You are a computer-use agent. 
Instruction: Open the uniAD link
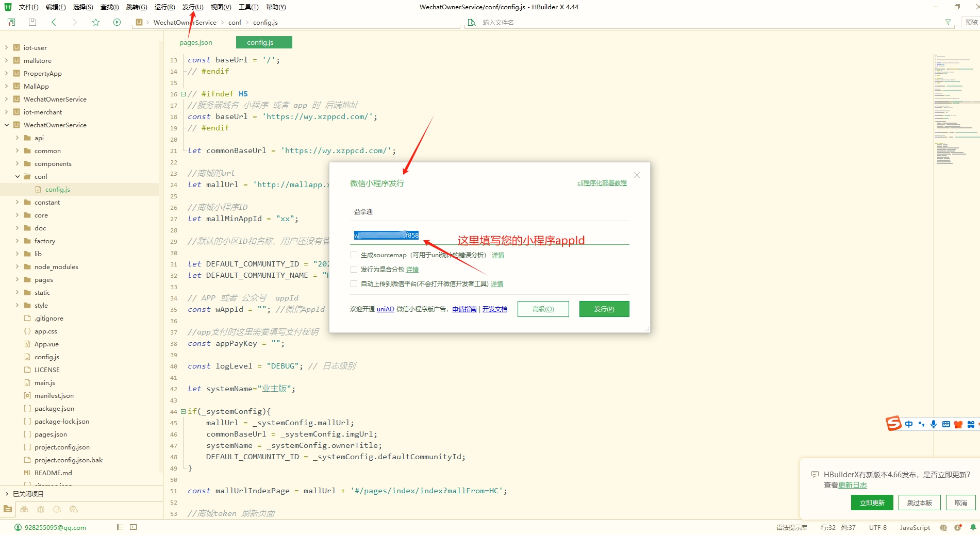click(386, 309)
